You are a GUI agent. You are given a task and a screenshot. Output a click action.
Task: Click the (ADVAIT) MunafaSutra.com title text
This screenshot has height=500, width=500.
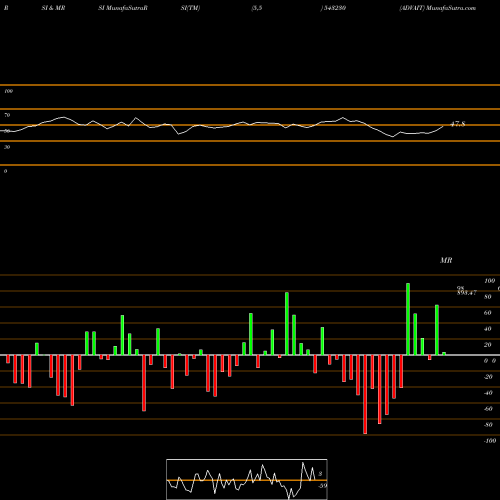[x=438, y=8]
